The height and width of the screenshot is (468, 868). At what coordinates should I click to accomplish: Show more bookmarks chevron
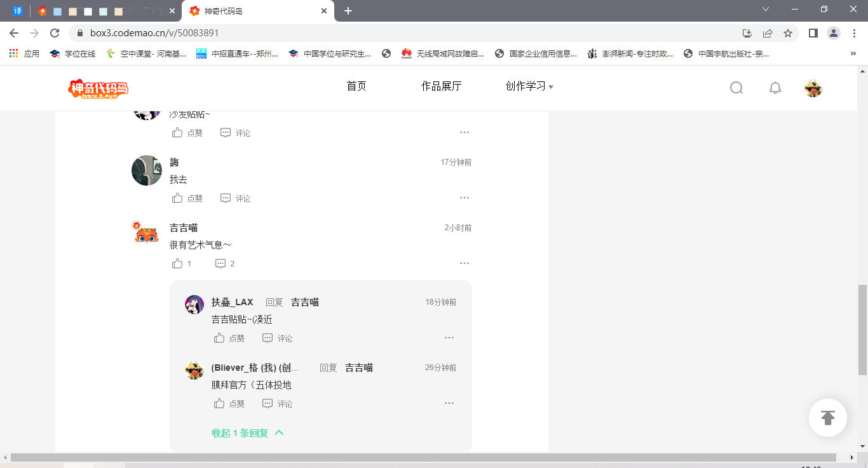(853, 53)
